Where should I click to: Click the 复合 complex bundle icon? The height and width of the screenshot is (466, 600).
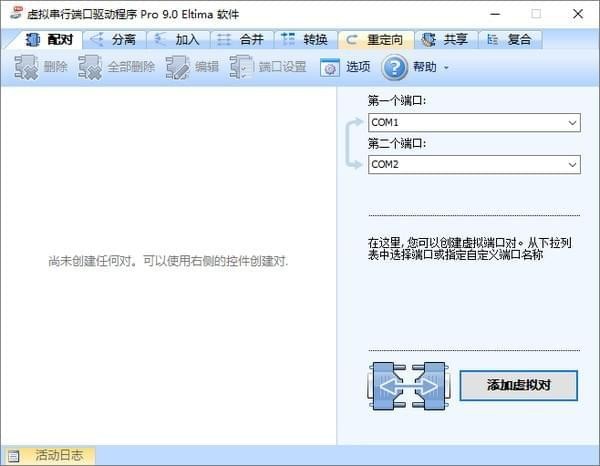tap(492, 39)
